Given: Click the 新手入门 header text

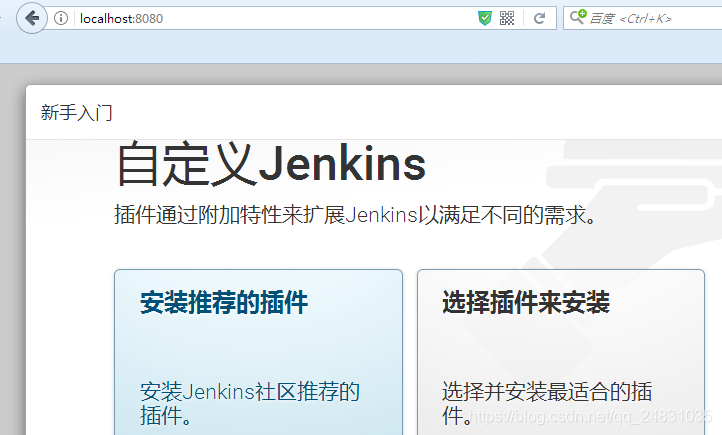Looking at the screenshot, I should pyautogui.click(x=76, y=112).
